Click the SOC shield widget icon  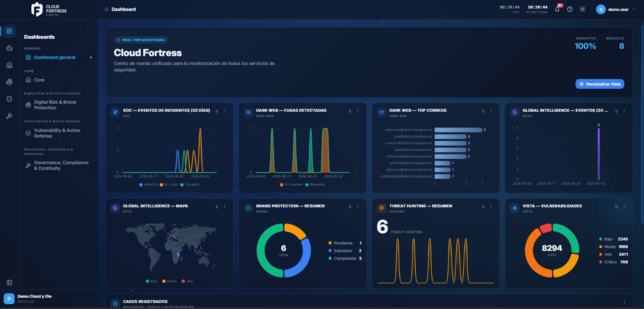[115, 113]
